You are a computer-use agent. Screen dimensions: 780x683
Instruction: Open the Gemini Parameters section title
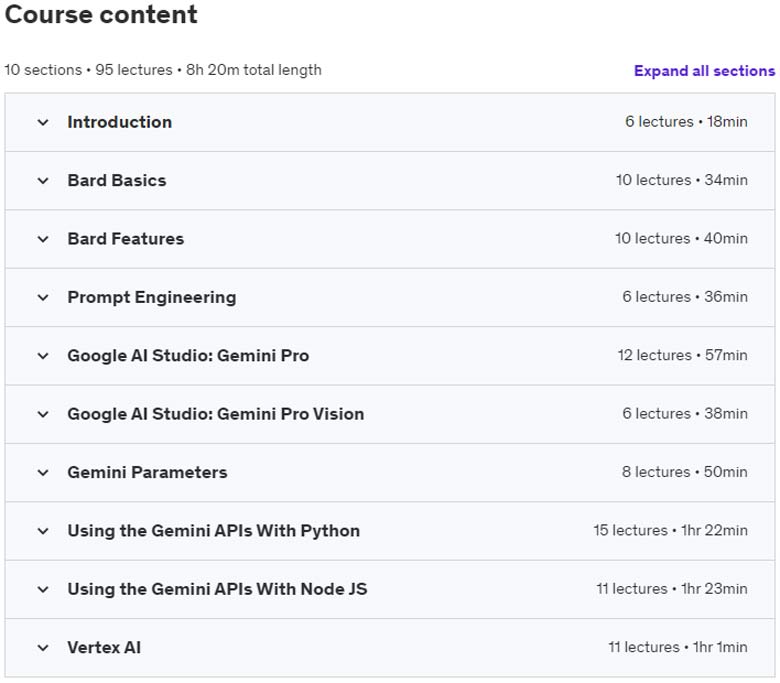click(x=147, y=472)
